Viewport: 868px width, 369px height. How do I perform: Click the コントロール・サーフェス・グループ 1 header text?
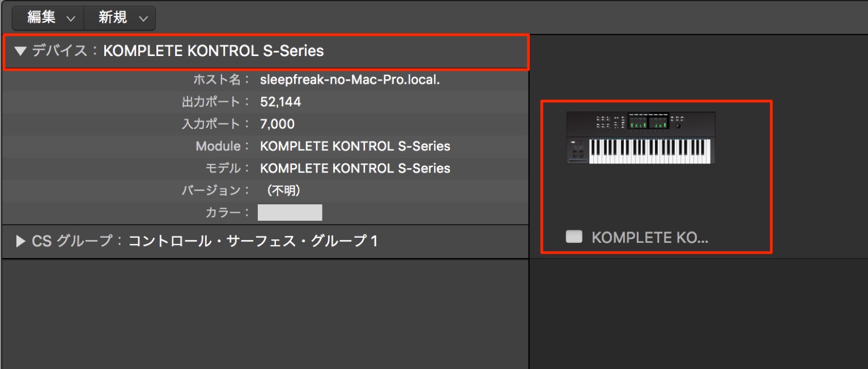(253, 242)
